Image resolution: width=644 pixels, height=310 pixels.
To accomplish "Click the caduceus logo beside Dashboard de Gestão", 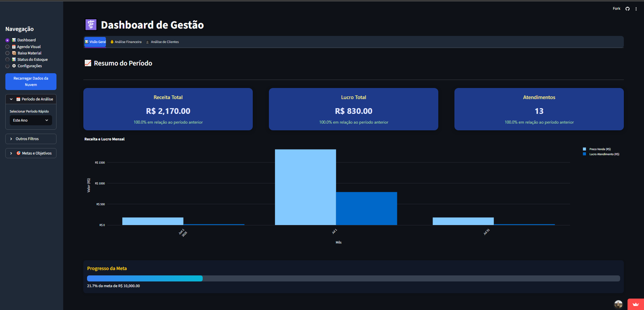I will (x=91, y=25).
